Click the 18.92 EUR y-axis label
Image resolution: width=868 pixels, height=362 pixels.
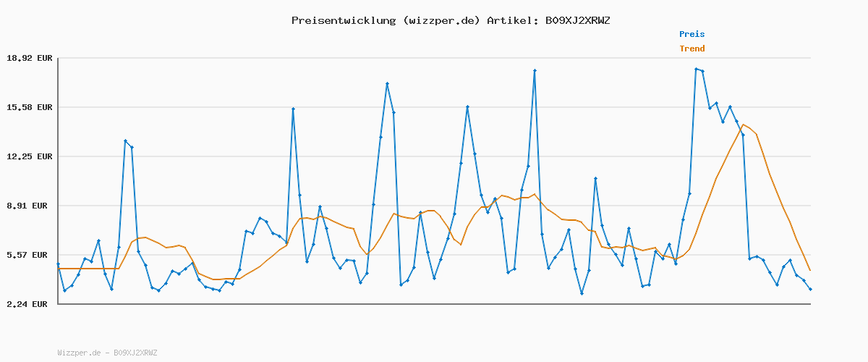tap(30, 58)
